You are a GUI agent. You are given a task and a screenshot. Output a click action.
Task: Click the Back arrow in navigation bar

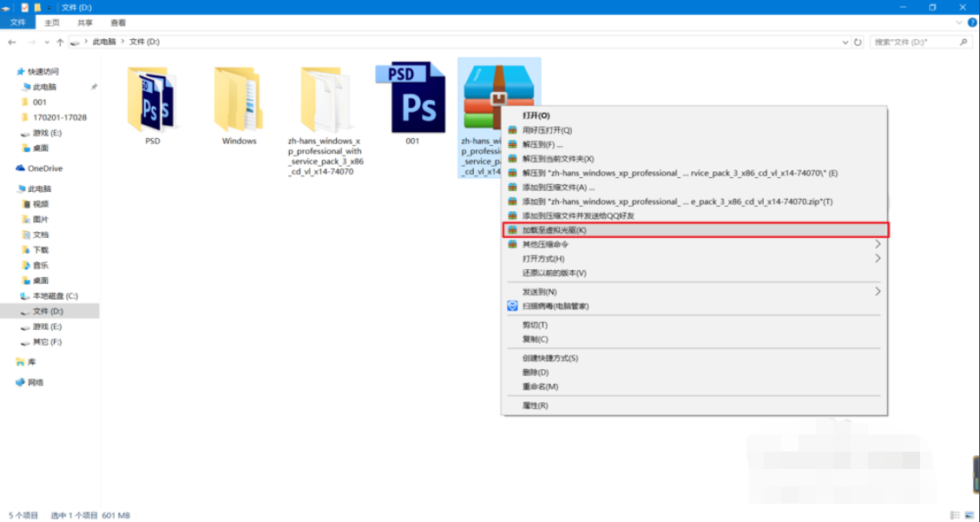coord(12,42)
